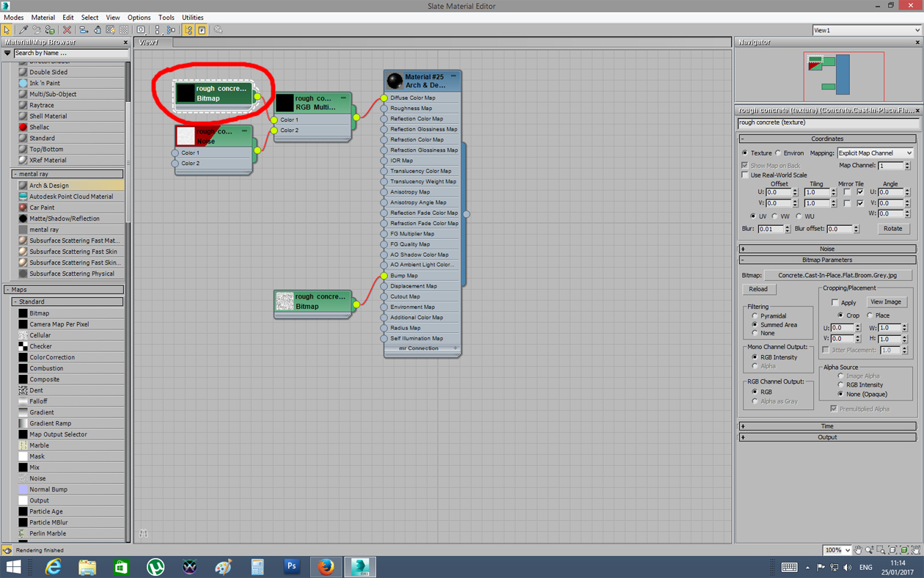The image size is (924, 578).
Task: Open the Mapping type dropdown
Action: click(x=875, y=153)
